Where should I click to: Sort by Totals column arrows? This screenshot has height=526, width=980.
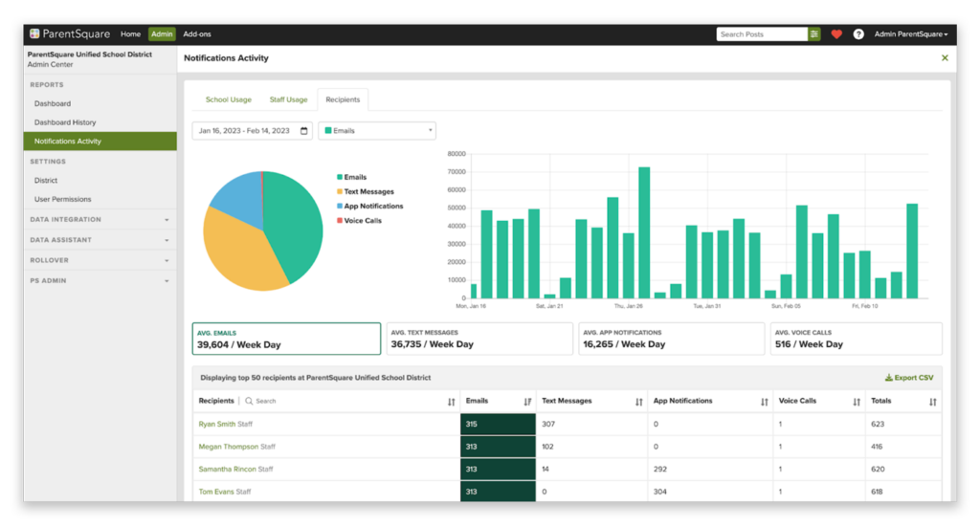pos(932,402)
